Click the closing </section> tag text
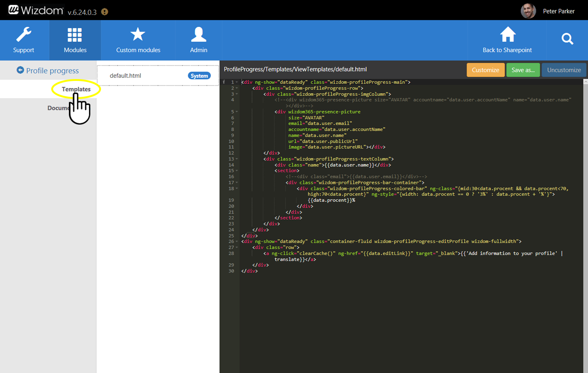This screenshot has height=373, width=588. [x=289, y=218]
